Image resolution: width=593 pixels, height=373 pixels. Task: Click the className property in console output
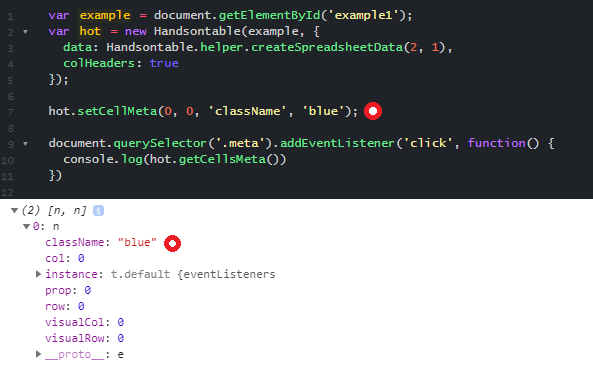click(74, 242)
